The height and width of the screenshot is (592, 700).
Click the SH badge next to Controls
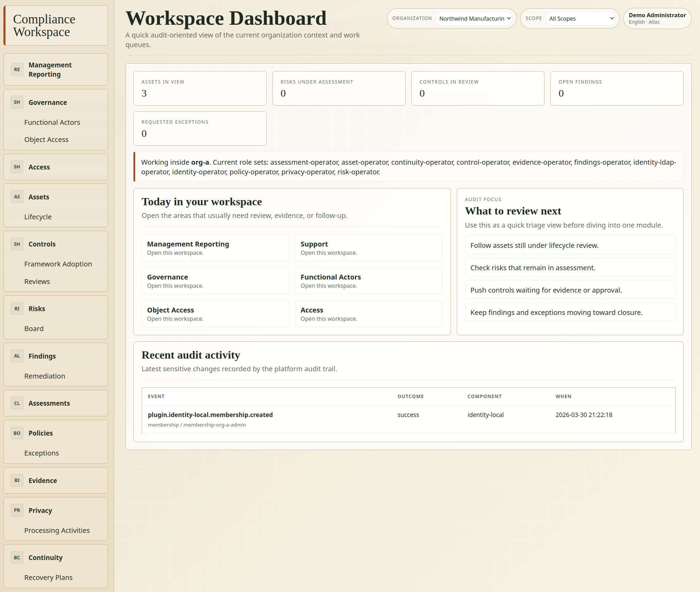click(17, 244)
